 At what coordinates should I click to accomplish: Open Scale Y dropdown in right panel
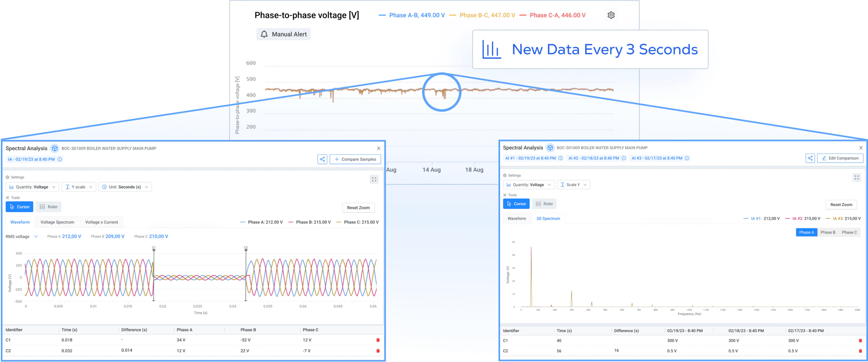pos(574,185)
